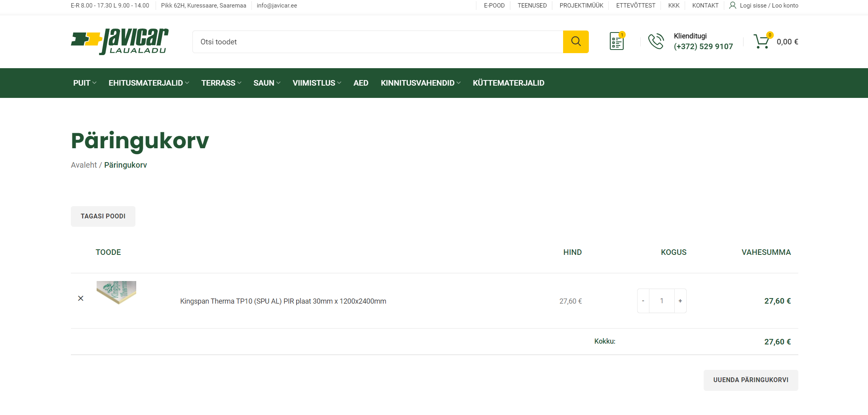Click the unit price 27,60 € in HIND column

click(571, 301)
